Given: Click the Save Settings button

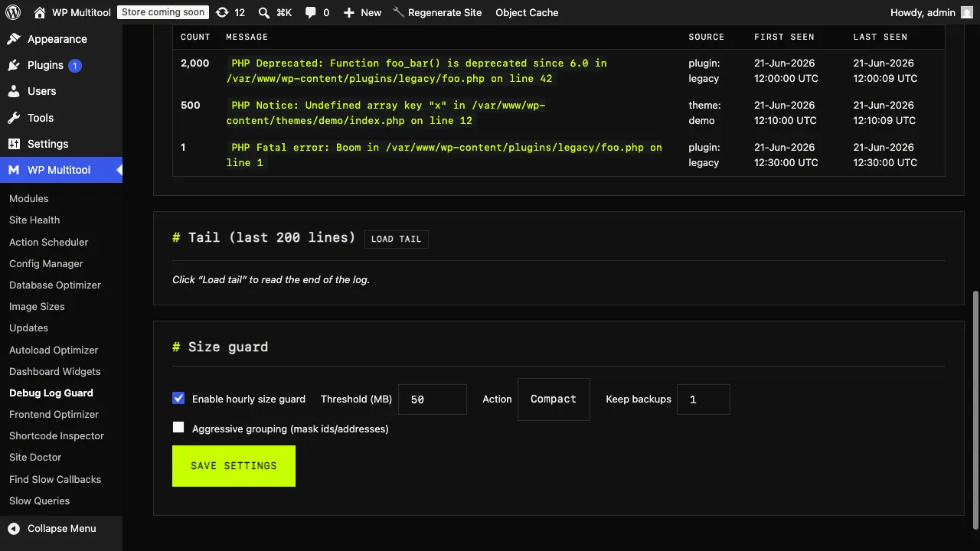Looking at the screenshot, I should tap(234, 466).
